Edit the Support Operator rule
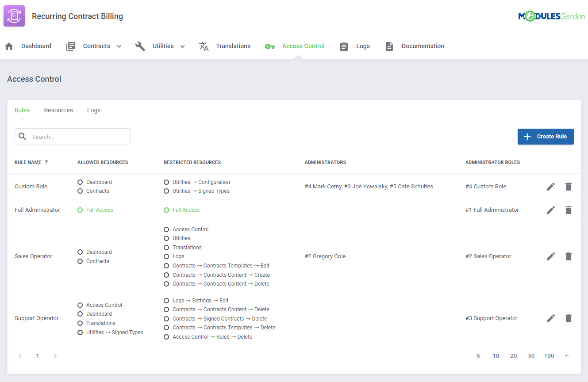The height and width of the screenshot is (382, 588). (x=551, y=318)
